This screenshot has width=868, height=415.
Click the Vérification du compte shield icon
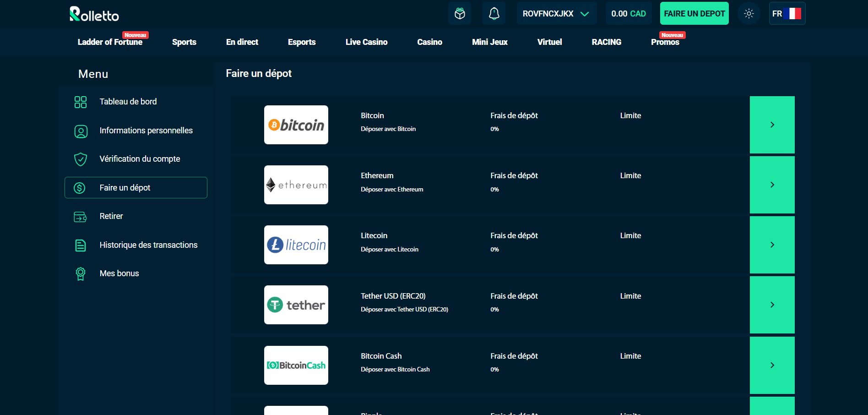pos(81,159)
